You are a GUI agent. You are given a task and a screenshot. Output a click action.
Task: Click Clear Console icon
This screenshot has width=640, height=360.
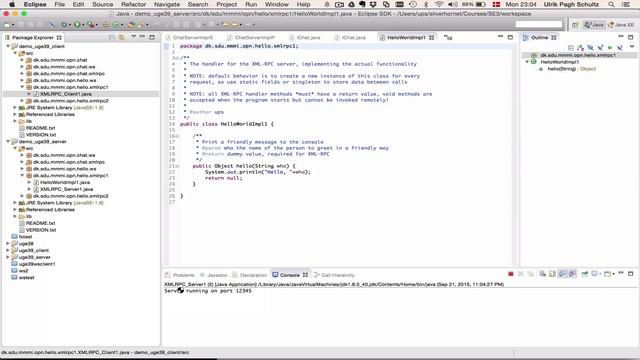[x=542, y=274]
